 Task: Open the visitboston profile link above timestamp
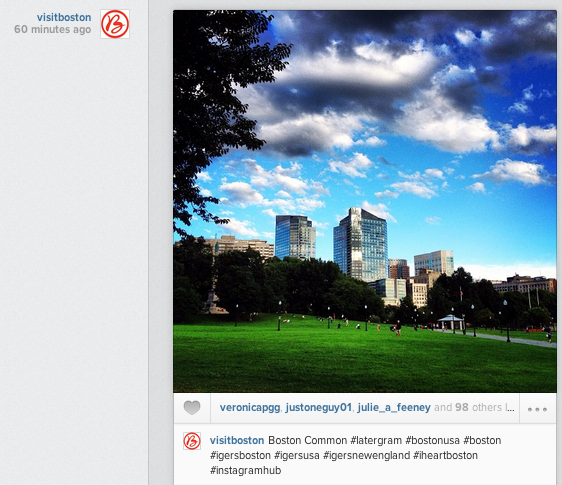64,17
